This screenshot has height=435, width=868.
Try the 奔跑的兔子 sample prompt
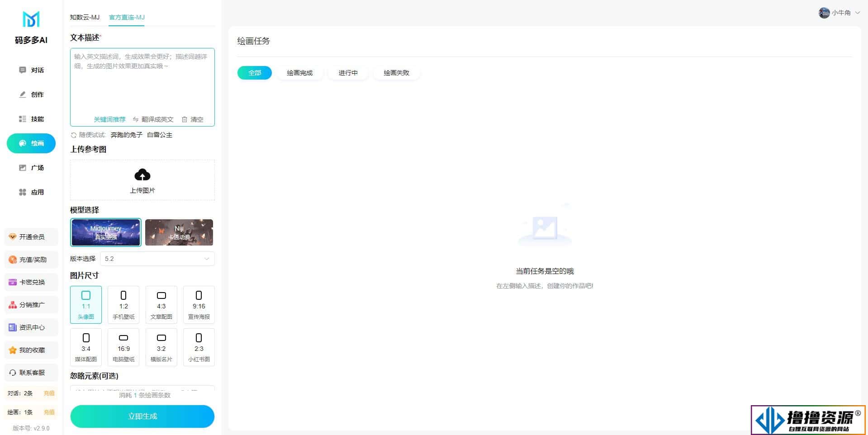127,135
